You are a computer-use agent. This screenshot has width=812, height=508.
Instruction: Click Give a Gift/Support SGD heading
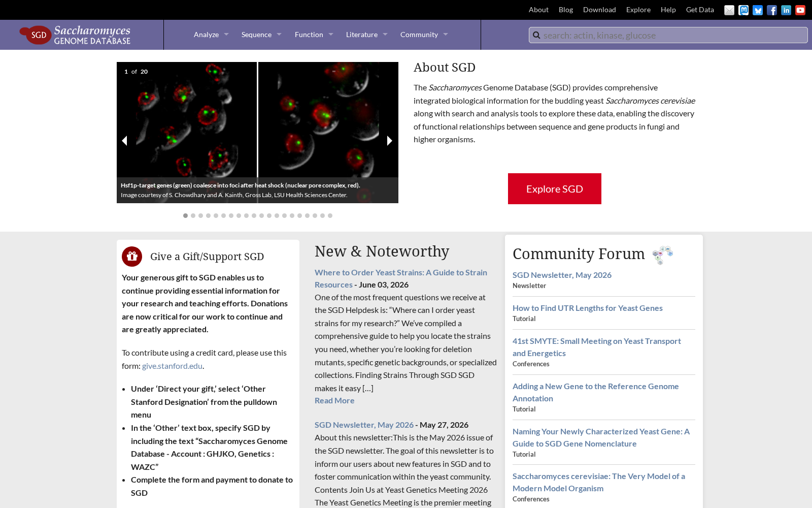(207, 257)
